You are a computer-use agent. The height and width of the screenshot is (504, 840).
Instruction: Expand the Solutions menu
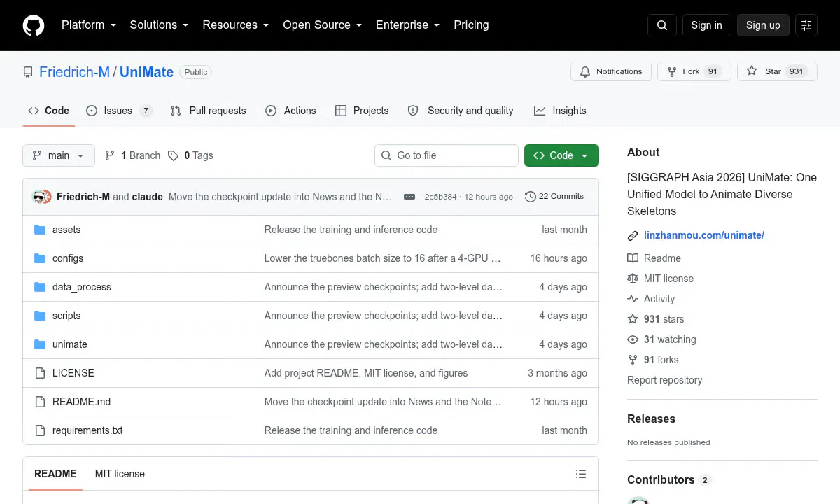point(159,25)
